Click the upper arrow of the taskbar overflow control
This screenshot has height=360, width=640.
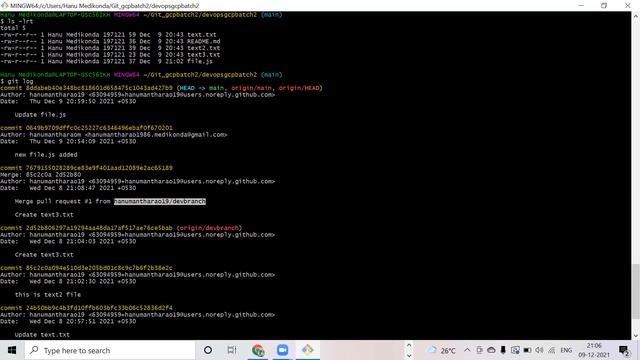click(409, 345)
